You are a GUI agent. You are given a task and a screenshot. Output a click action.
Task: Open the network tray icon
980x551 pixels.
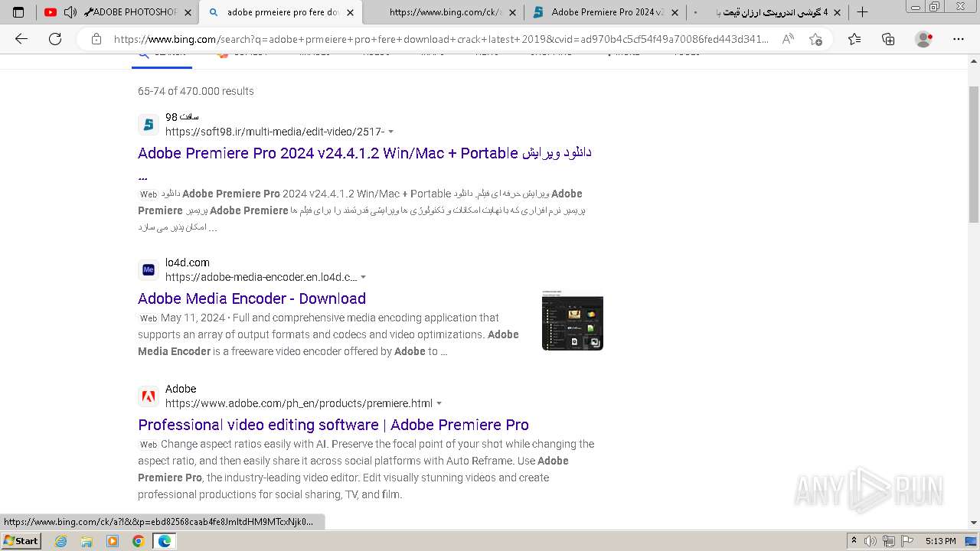pyautogui.click(x=889, y=541)
